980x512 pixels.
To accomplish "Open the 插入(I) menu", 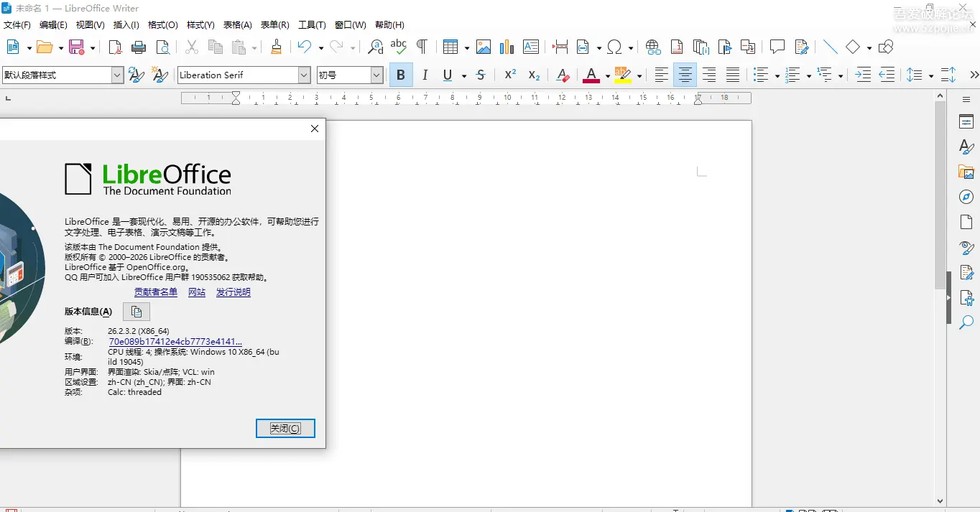I will (126, 25).
